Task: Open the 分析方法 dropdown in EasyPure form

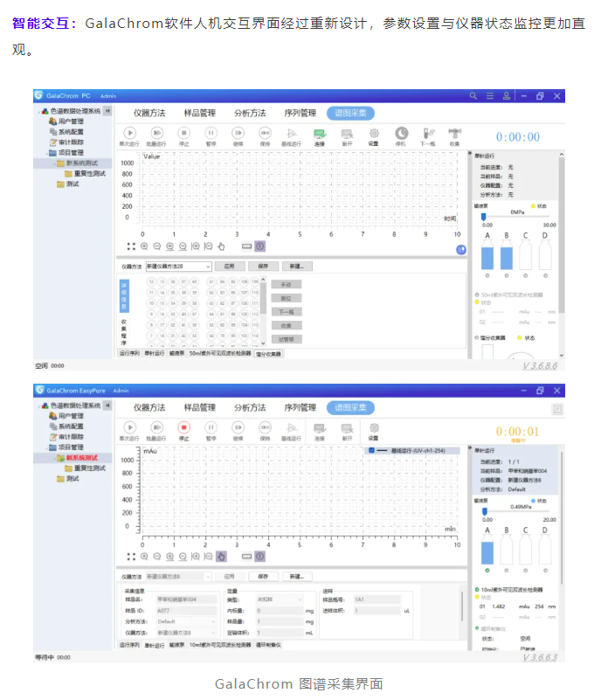Action: coord(187,621)
